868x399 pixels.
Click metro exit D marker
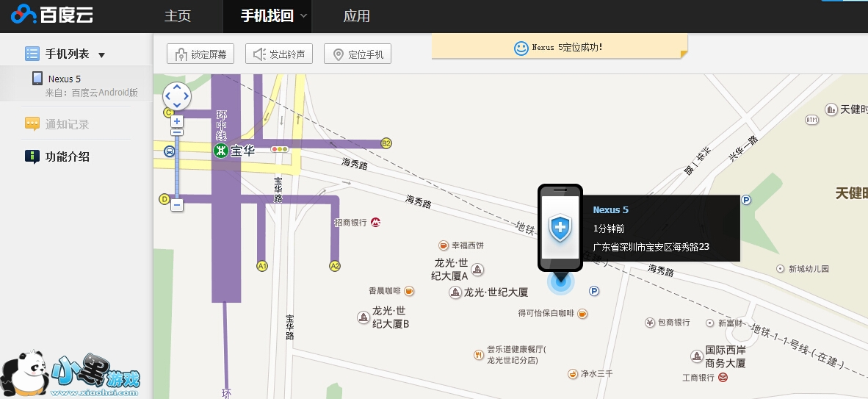pos(164,198)
